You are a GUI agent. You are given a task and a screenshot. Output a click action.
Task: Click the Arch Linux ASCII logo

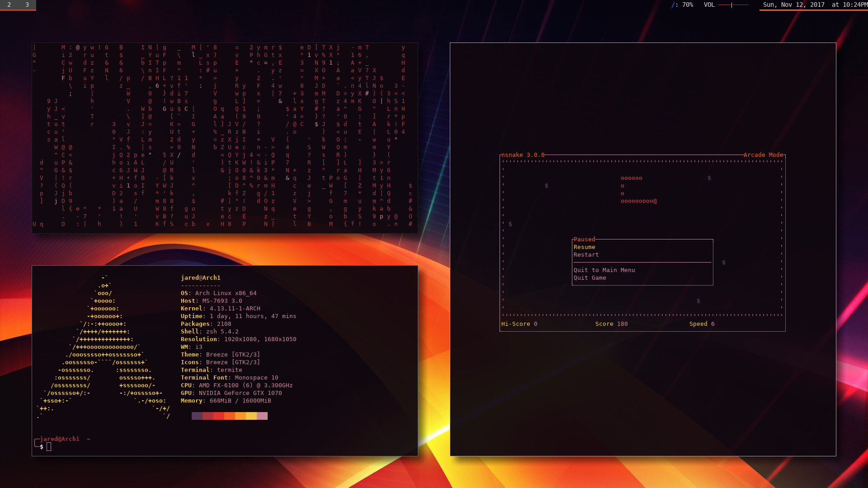[104, 347]
